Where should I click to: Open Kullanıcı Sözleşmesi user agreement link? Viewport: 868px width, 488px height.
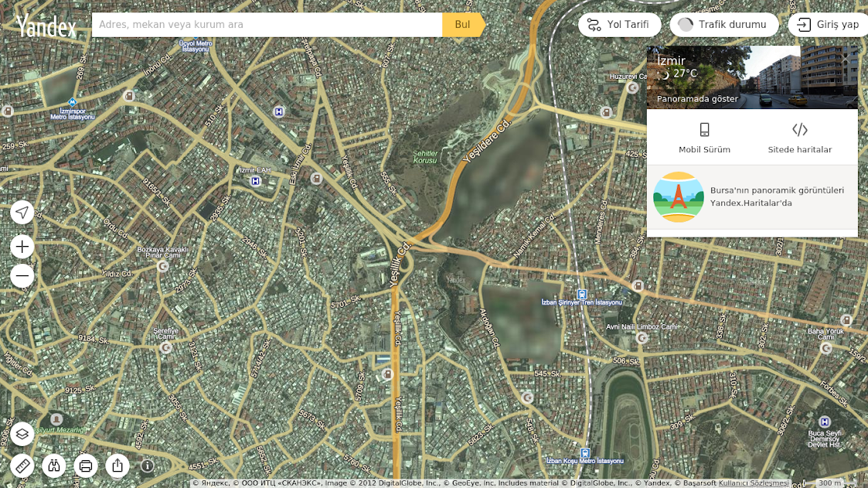tap(754, 483)
